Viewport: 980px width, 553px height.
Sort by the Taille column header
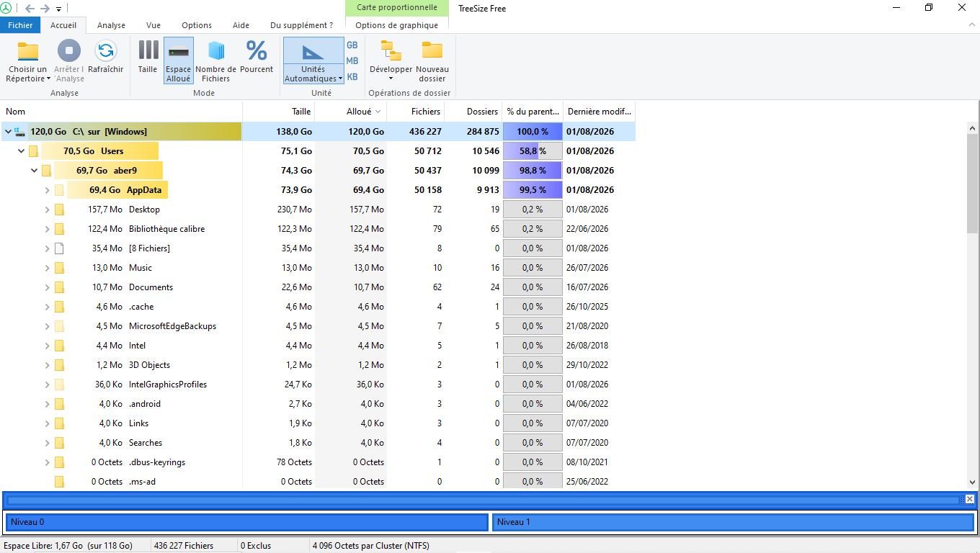point(279,112)
